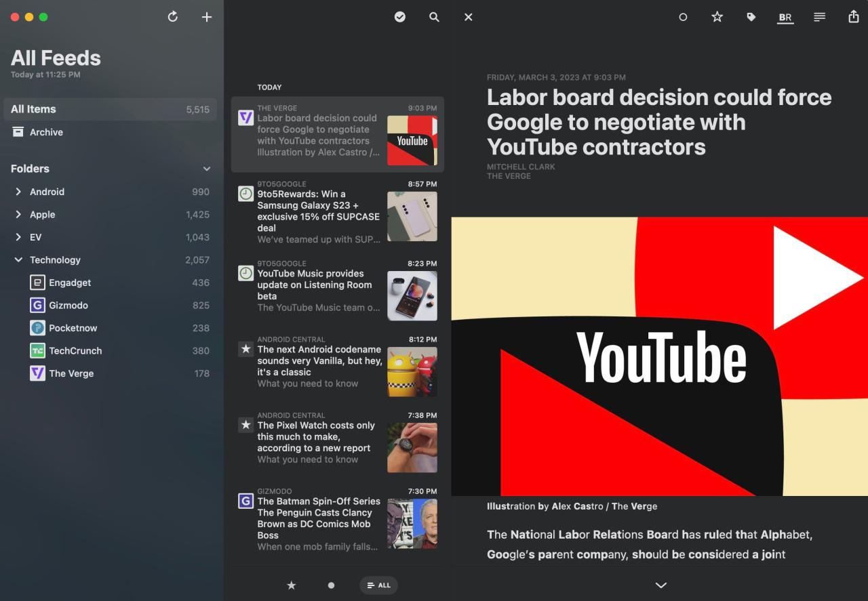Click the Gizmodo icon on the Batman article
The height and width of the screenshot is (601, 868).
click(245, 501)
